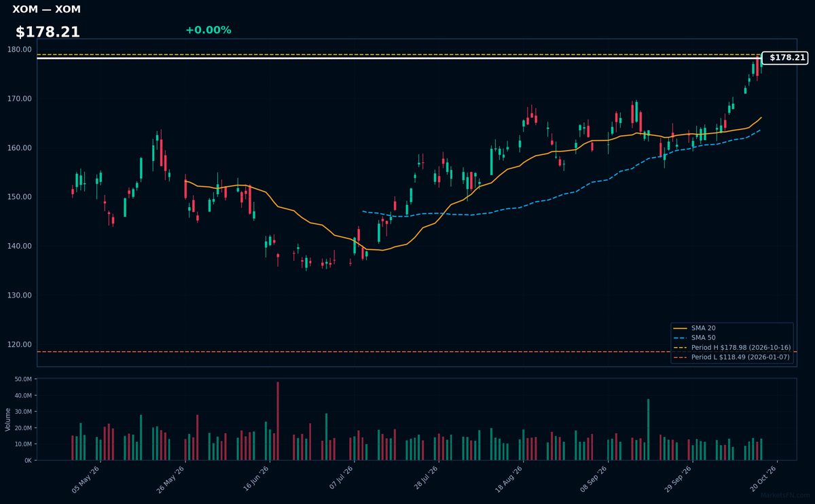Click the $178.21 price tag on right axis

(x=785, y=58)
